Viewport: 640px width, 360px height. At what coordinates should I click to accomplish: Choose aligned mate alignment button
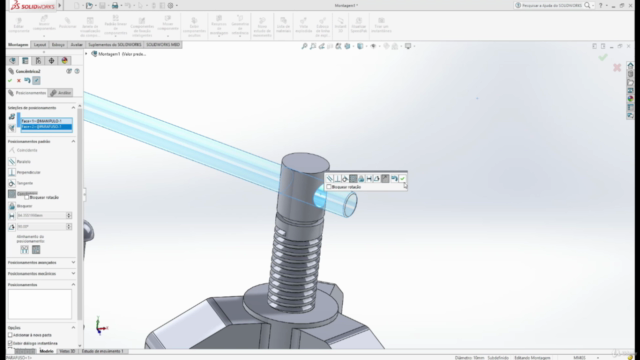24,249
